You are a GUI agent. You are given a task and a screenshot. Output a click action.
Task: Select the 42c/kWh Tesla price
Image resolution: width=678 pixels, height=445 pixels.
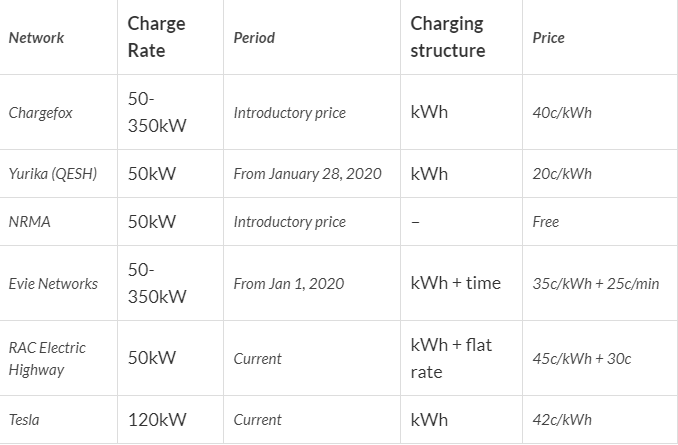point(562,420)
